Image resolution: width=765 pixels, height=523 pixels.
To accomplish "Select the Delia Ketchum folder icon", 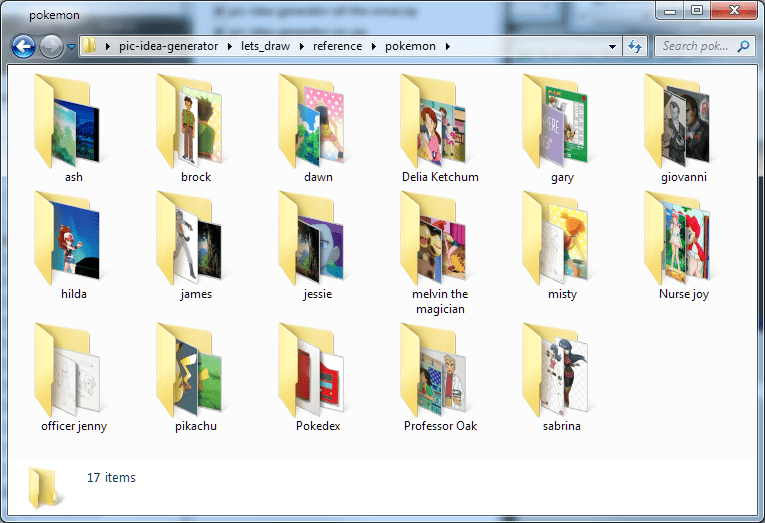I will click(x=440, y=123).
